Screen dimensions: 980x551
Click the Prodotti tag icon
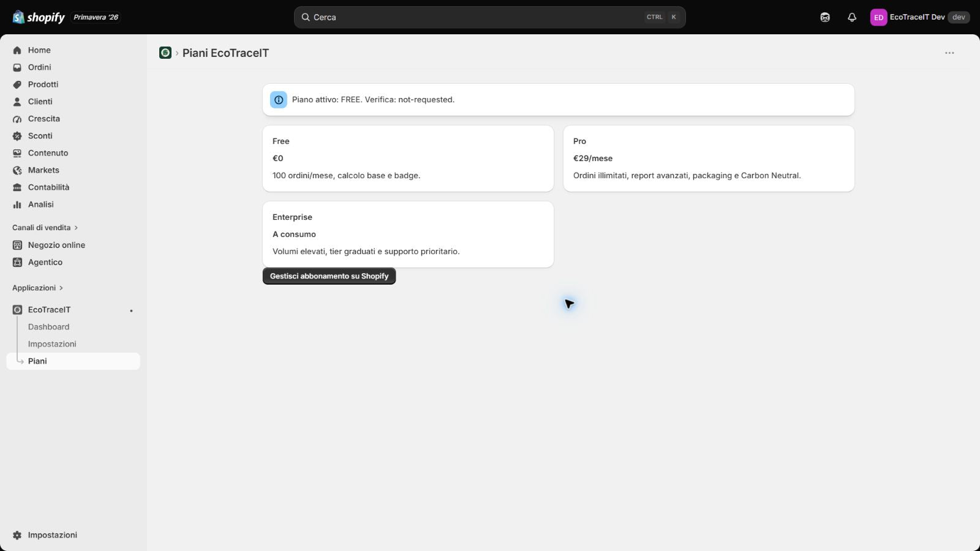(x=17, y=84)
